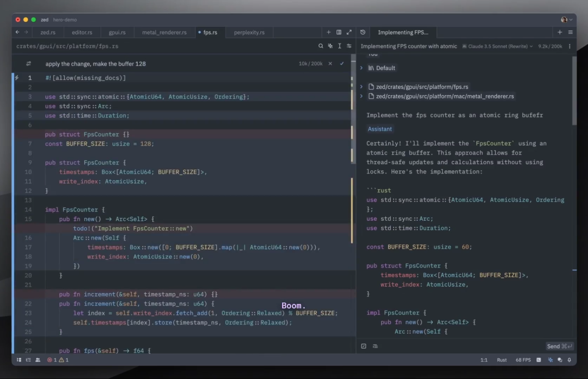Click the slash command list icon below assistant
This screenshot has width=588, height=379.
pos(375,346)
